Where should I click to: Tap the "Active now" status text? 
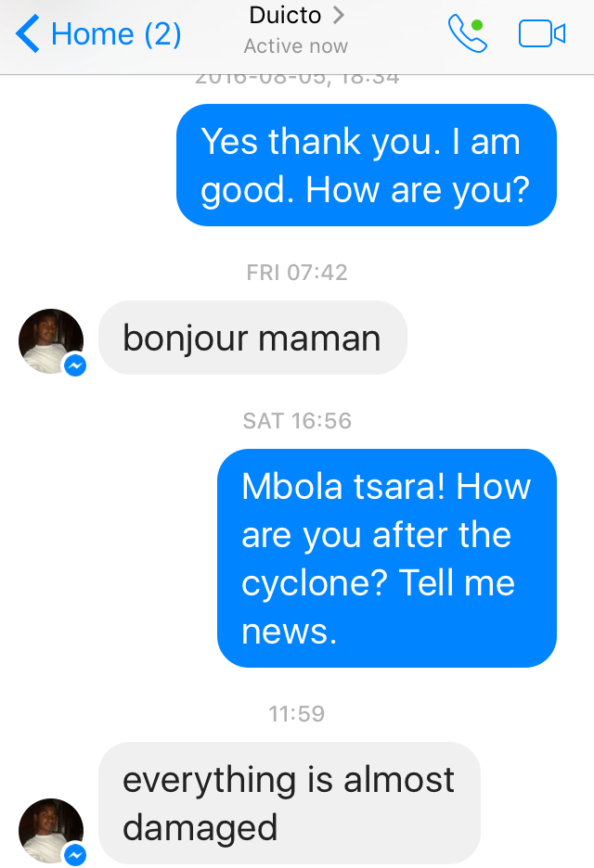[x=295, y=45]
